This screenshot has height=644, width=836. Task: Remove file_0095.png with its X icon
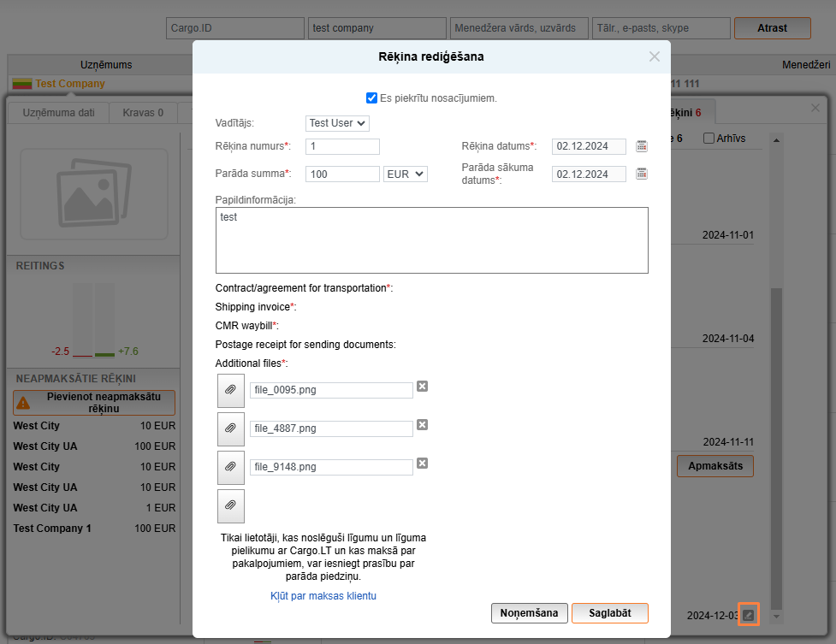[x=422, y=387]
